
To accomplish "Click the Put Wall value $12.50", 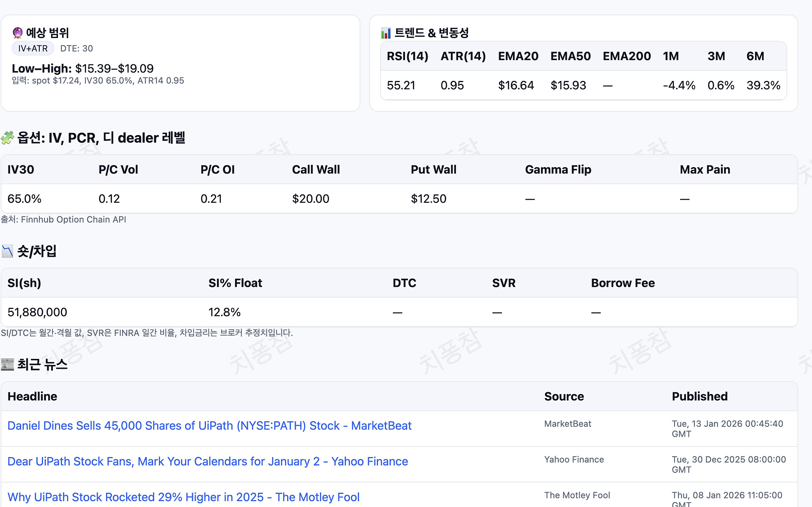I will click(x=428, y=198).
